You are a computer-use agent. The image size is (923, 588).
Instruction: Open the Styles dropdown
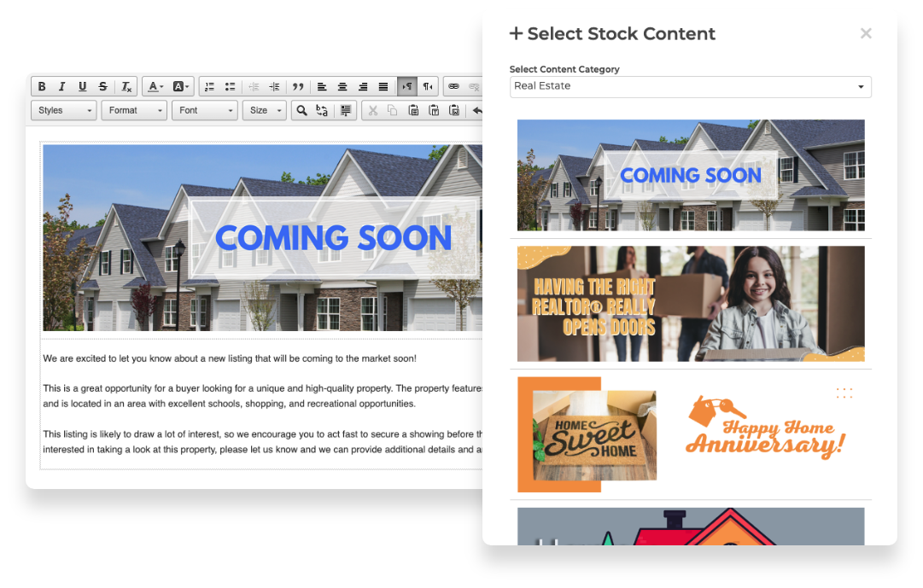[64, 110]
